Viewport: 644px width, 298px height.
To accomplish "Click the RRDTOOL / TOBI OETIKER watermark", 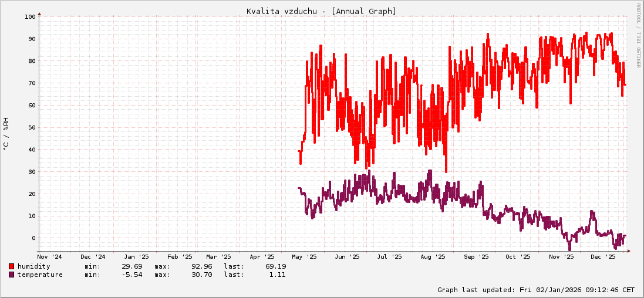I will point(638,35).
